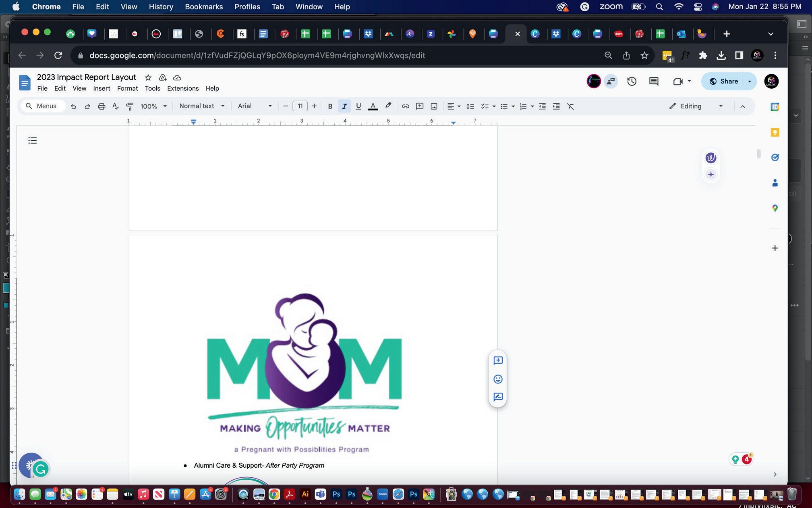Open the Extensions menu
The height and width of the screenshot is (508, 812).
(183, 88)
